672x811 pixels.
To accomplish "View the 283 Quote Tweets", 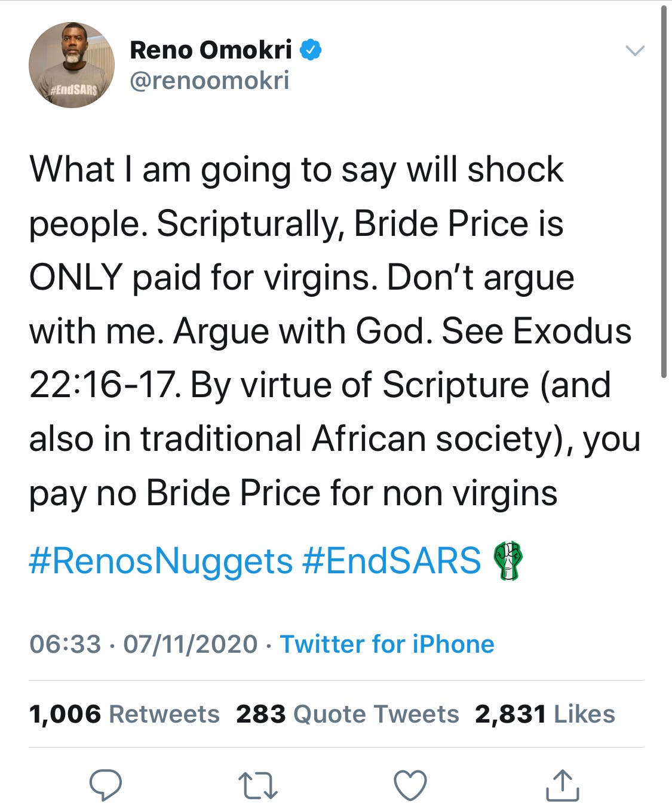I will [x=347, y=714].
